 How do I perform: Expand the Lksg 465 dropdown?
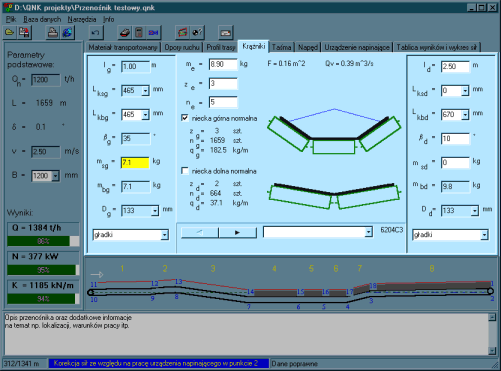[x=145, y=91]
